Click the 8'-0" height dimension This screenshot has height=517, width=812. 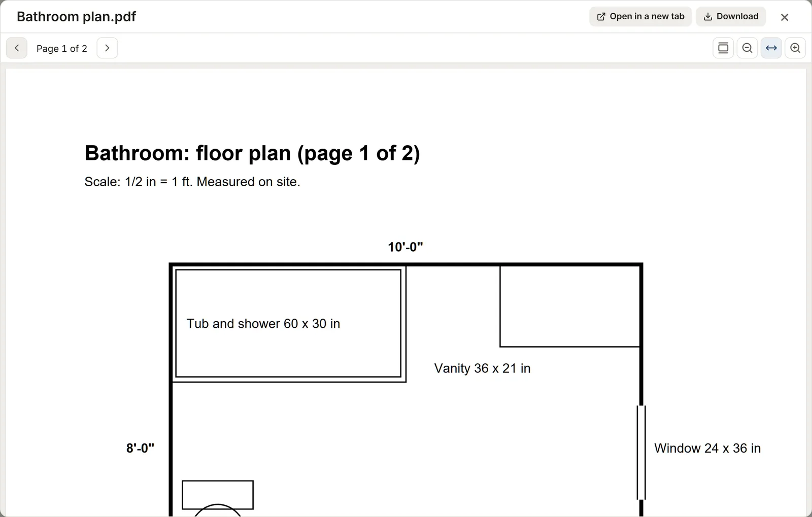(x=140, y=449)
